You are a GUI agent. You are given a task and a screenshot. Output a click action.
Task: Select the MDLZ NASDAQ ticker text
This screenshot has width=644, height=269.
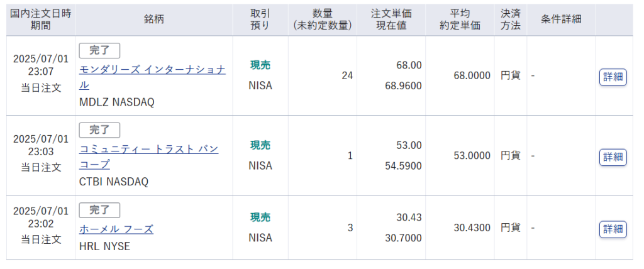(116, 102)
